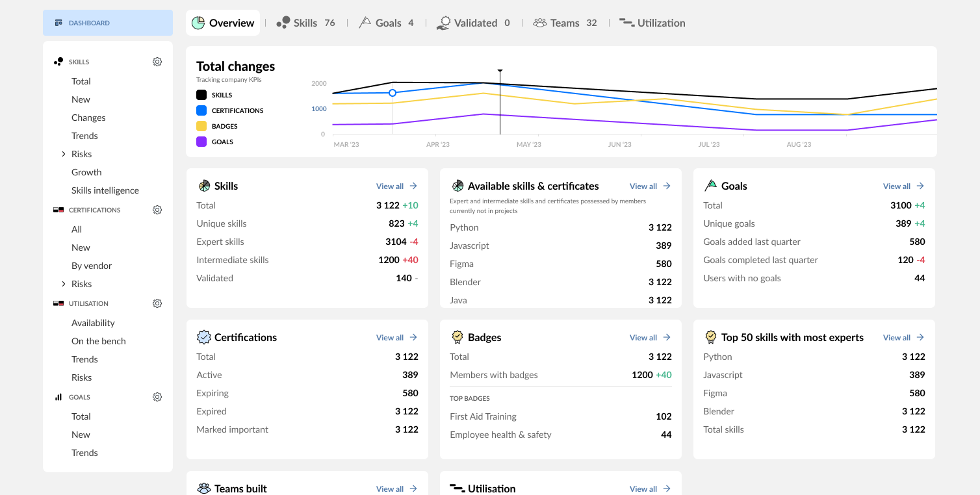Open Goals sidebar settings gear
This screenshot has width=980, height=495.
coord(157,397)
